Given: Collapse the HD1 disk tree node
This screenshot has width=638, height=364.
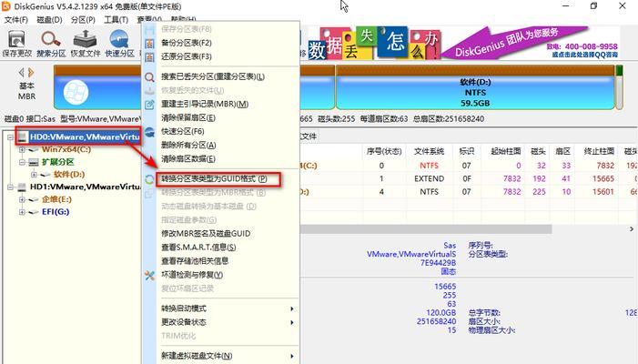Looking at the screenshot, I should tap(11, 187).
